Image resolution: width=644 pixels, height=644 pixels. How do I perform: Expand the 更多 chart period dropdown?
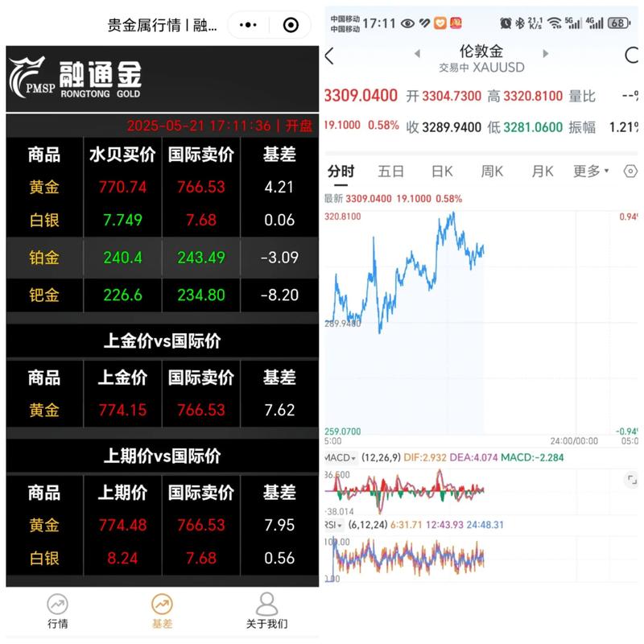point(591,171)
